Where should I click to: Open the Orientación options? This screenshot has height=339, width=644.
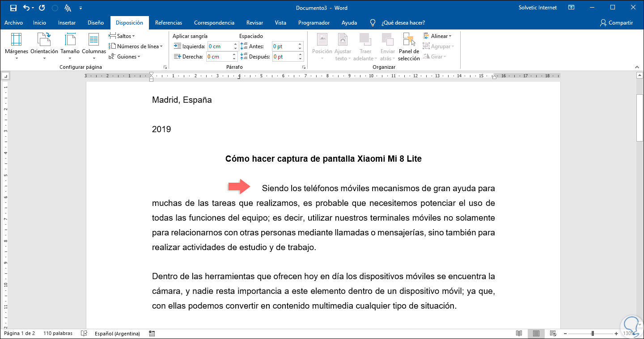[44, 47]
